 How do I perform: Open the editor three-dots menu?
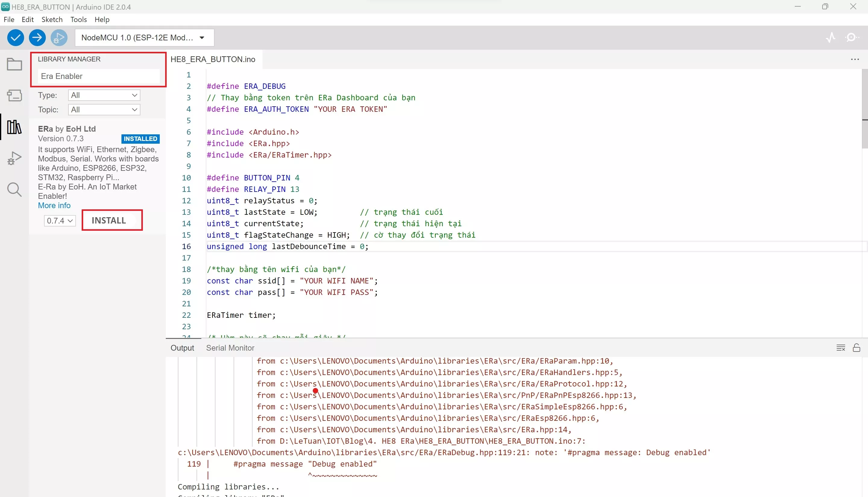point(855,59)
